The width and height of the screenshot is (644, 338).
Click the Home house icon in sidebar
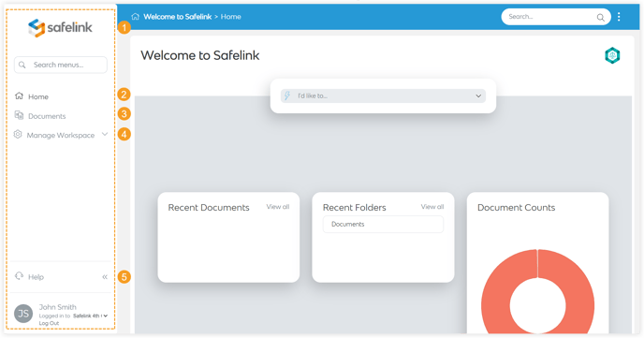tap(19, 96)
